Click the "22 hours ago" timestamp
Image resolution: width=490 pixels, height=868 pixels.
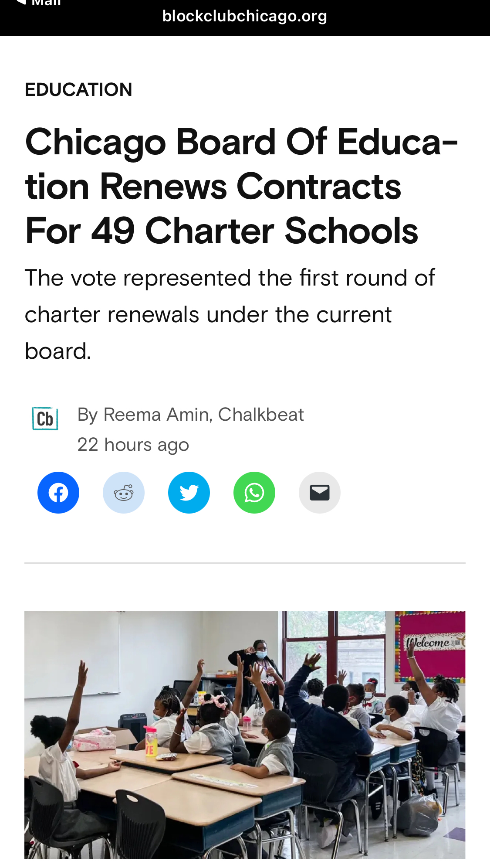click(133, 445)
